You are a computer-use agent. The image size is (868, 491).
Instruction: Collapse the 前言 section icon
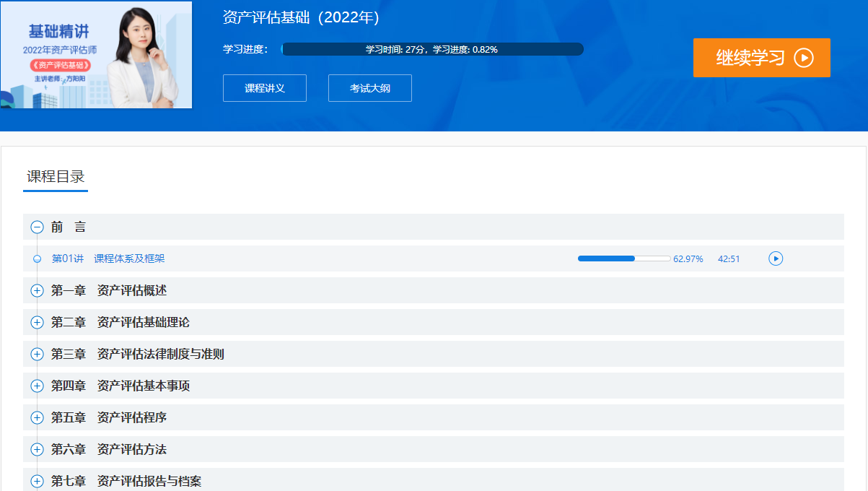click(37, 226)
